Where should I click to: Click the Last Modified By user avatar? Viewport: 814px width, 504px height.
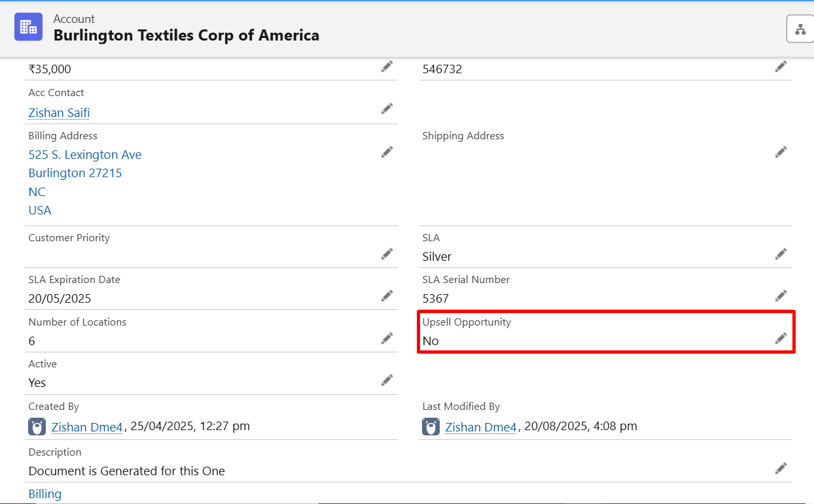click(x=431, y=427)
